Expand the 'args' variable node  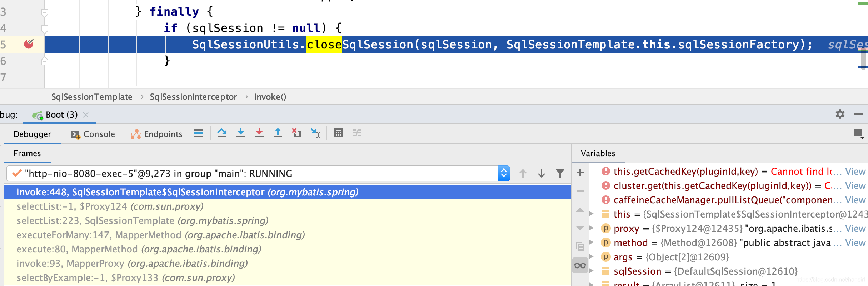591,257
